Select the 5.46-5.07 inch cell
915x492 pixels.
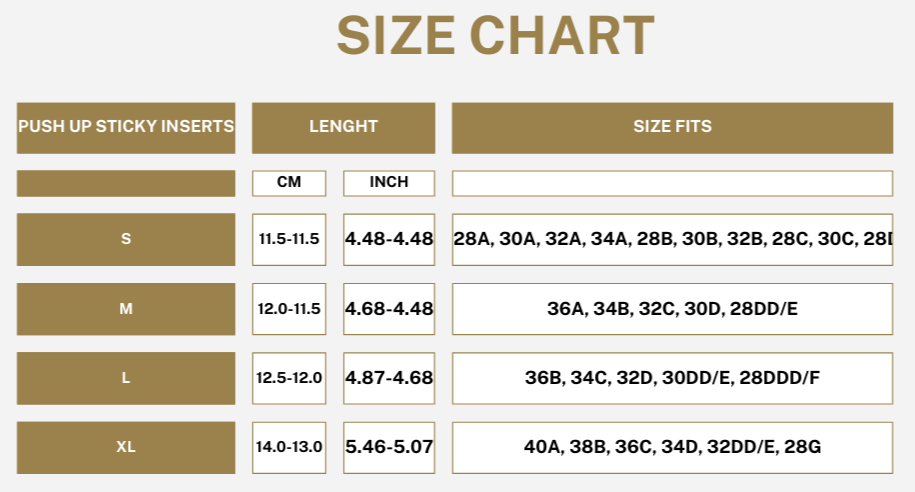[389, 448]
